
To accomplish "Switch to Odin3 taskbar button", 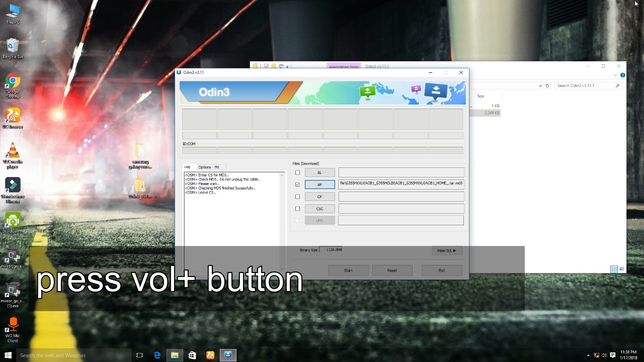I will pyautogui.click(x=228, y=355).
